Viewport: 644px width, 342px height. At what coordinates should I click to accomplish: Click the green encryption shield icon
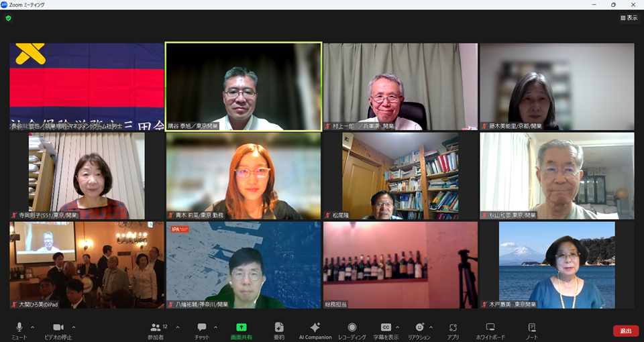pyautogui.click(x=9, y=18)
